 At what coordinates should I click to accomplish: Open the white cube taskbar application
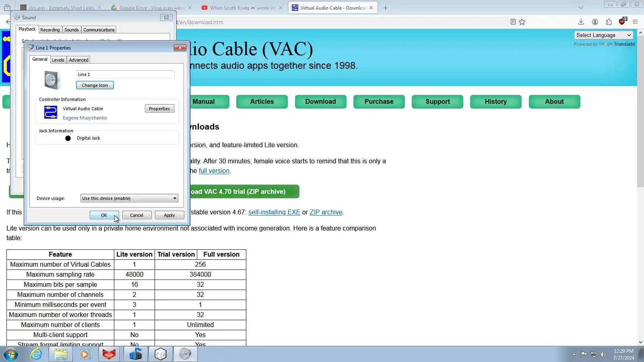(161, 354)
